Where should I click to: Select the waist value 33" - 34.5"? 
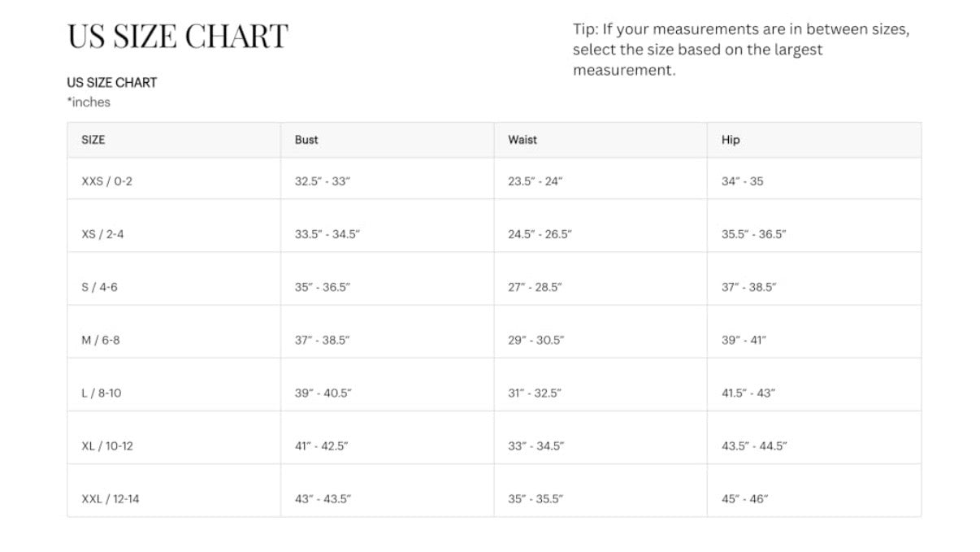(x=536, y=446)
